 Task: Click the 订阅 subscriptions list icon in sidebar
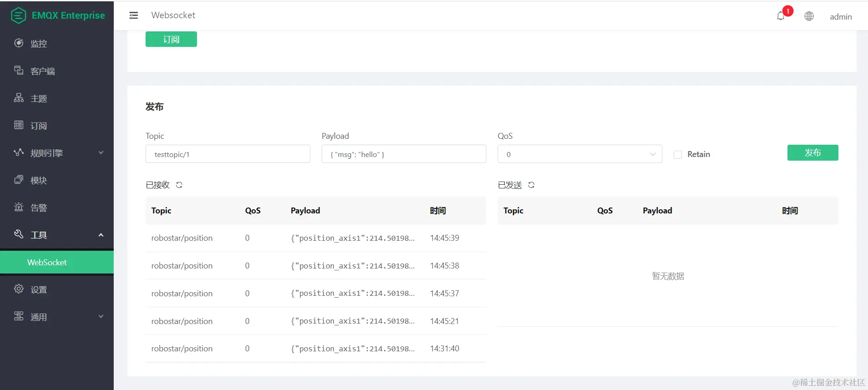(x=19, y=125)
